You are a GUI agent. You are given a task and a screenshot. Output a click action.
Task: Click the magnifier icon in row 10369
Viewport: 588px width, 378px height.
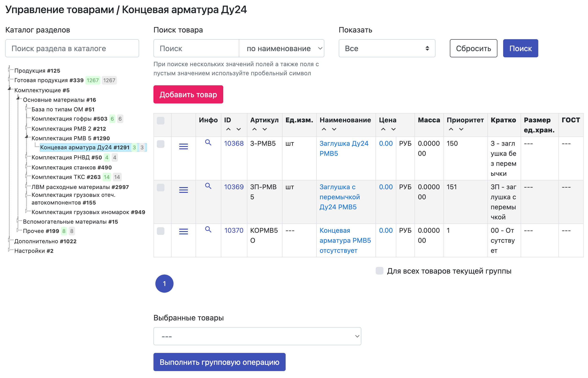[208, 186]
